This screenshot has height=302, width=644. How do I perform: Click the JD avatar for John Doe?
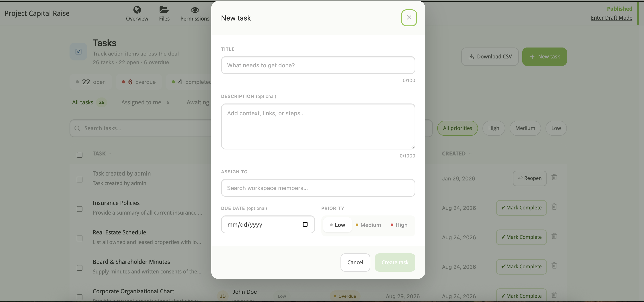[222, 296]
